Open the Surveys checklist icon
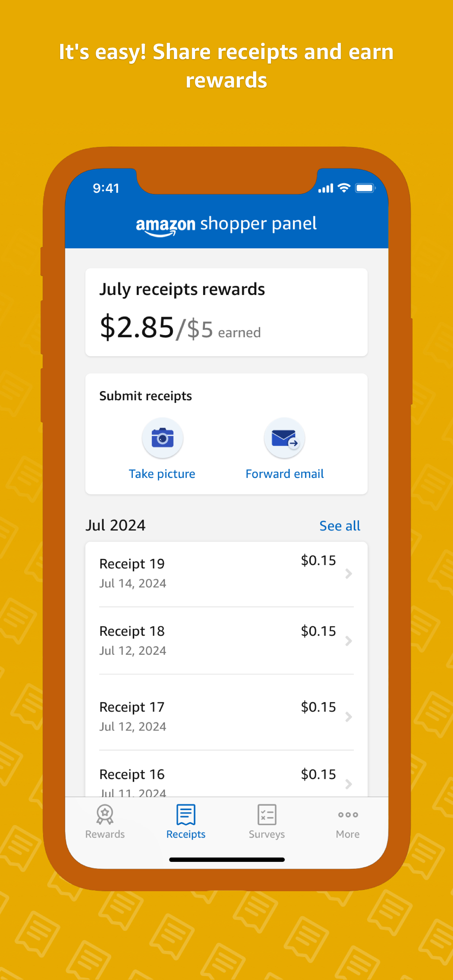Viewport: 453px width, 980px height. [x=267, y=814]
